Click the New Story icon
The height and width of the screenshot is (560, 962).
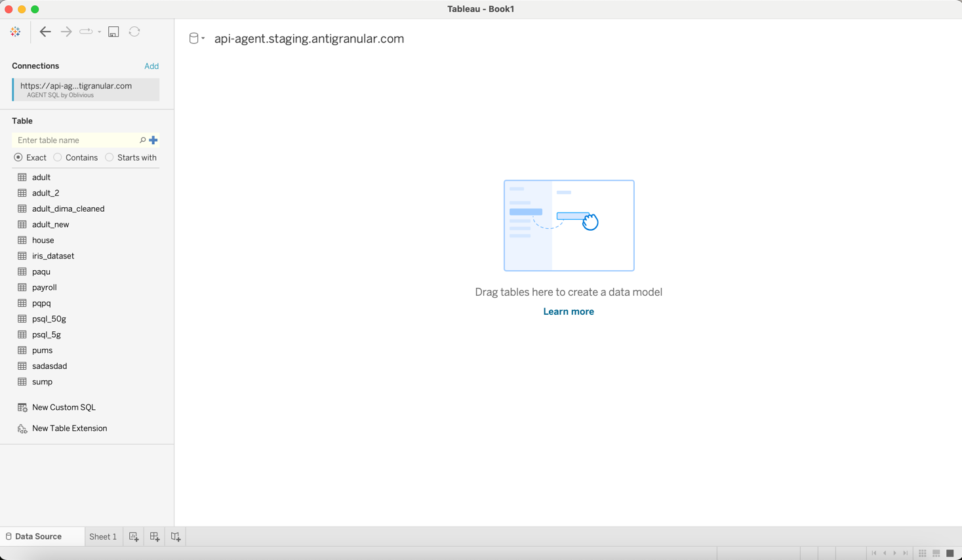pyautogui.click(x=176, y=536)
